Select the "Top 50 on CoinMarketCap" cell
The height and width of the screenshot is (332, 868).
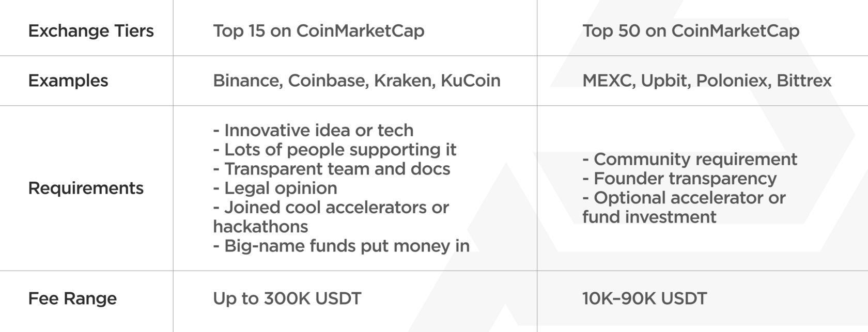691,31
